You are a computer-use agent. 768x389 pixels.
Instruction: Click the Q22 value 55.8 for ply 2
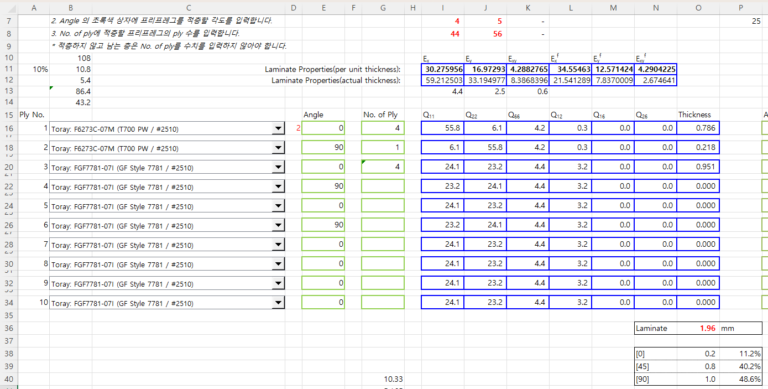(485, 147)
